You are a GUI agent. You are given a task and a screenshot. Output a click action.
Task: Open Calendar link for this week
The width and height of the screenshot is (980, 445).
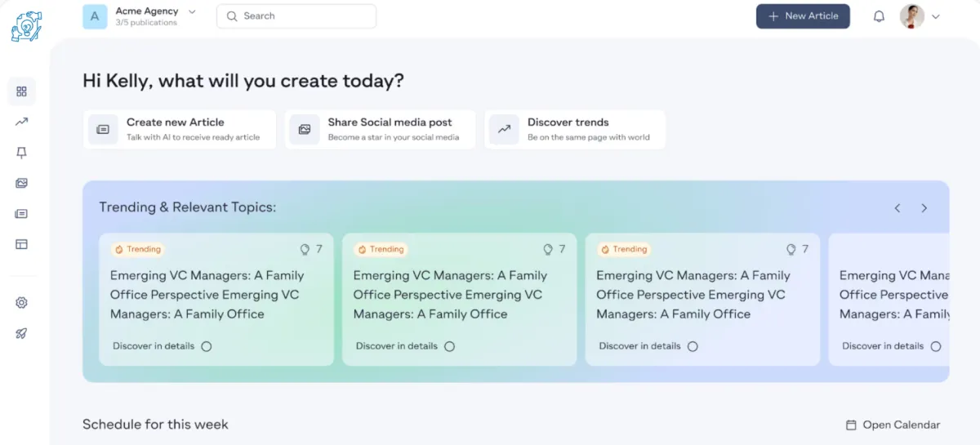pyautogui.click(x=893, y=425)
